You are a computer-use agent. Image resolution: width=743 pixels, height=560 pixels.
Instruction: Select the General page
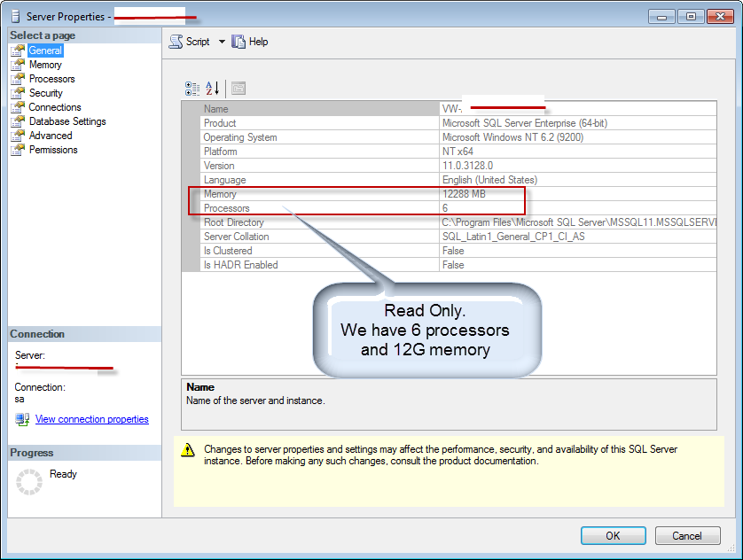[43, 50]
